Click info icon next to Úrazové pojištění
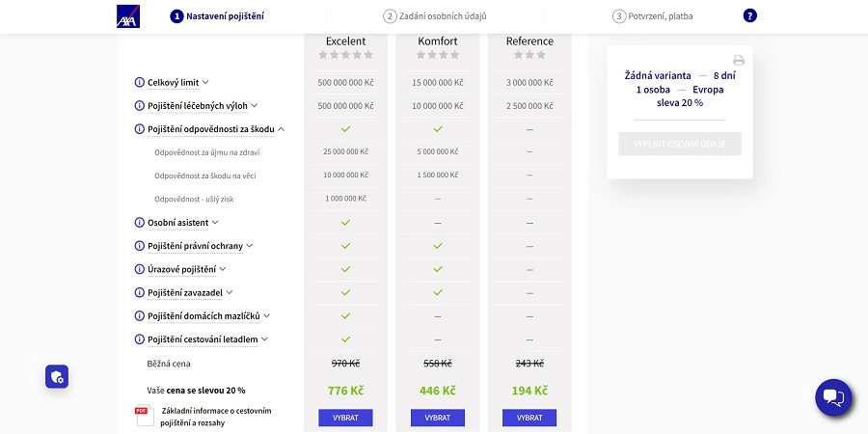Screen dimensions: 868x434 point(140,269)
